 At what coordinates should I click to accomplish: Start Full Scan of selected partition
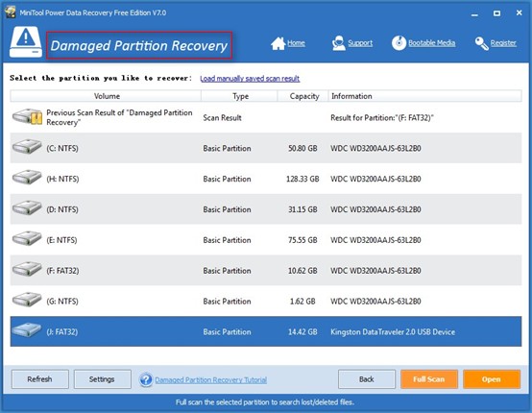point(429,379)
